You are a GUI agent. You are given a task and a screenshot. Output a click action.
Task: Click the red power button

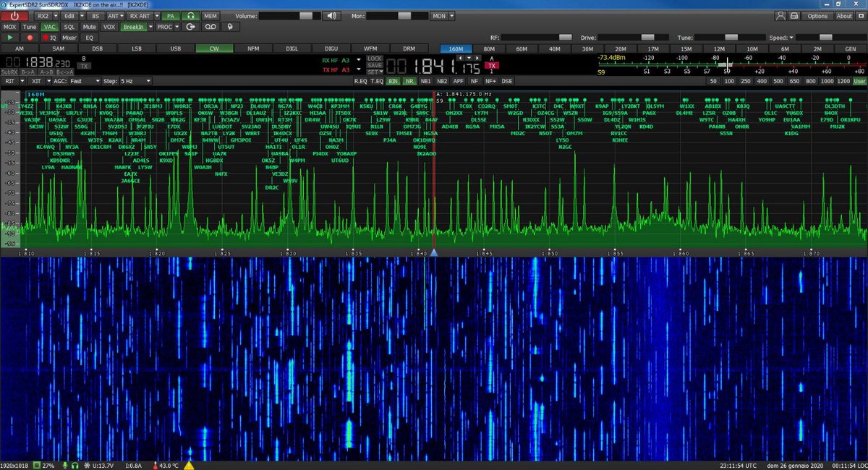pyautogui.click(x=14, y=15)
